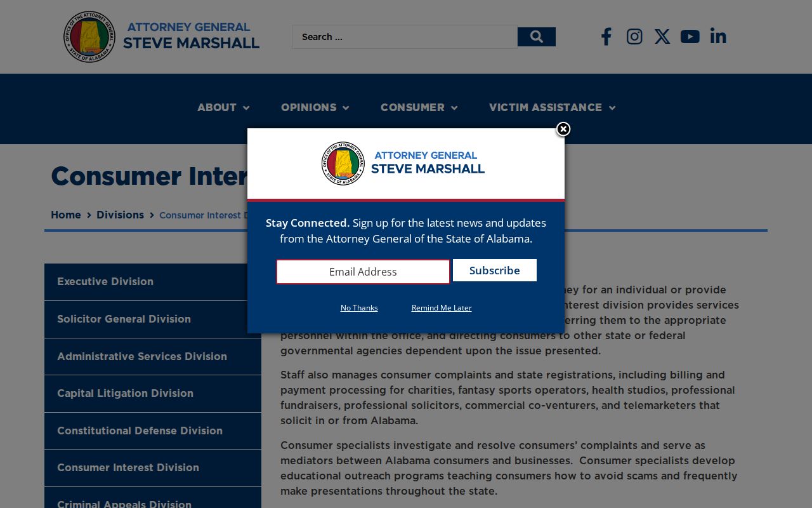Open the YouTube channel icon
The width and height of the screenshot is (812, 508).
[x=690, y=37]
